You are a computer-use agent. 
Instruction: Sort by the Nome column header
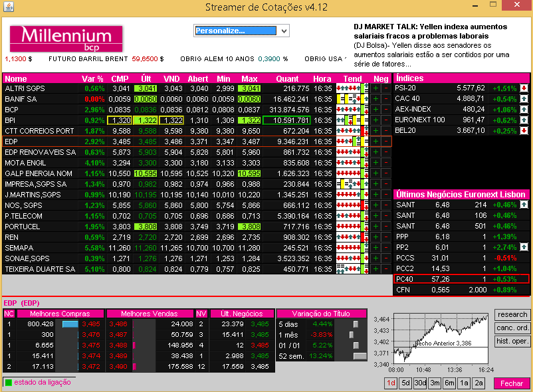click(x=16, y=79)
